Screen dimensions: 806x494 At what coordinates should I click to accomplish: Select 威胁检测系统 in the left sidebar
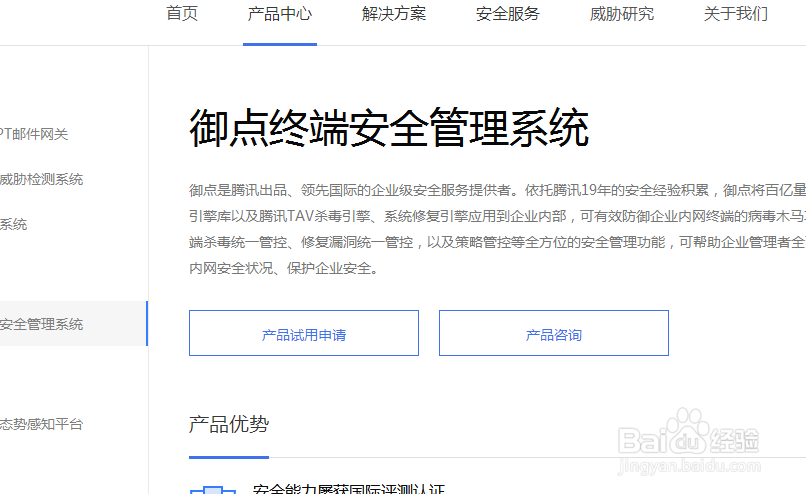42,180
